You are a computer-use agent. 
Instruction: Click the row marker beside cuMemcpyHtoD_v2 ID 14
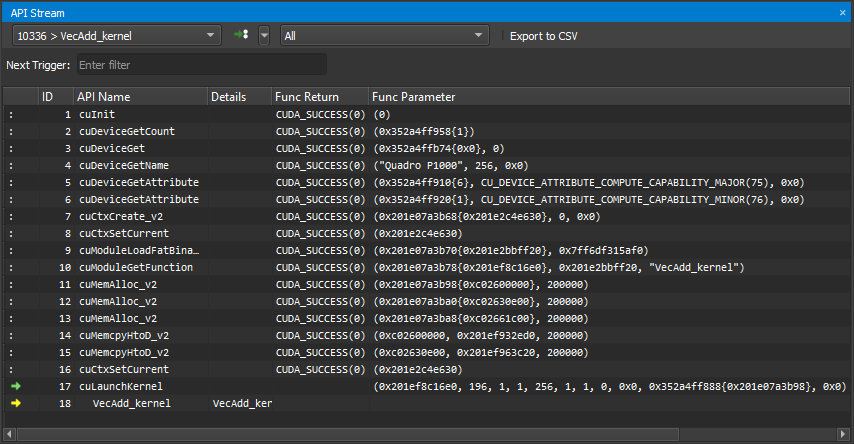[12, 335]
